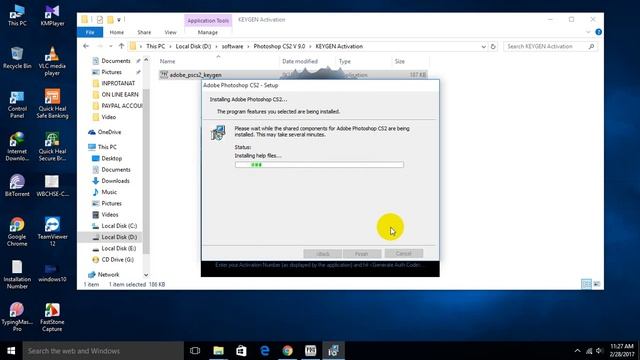Click 'Local Disk (D:)' breadcrumb
640x360 pixels.
click(x=193, y=47)
